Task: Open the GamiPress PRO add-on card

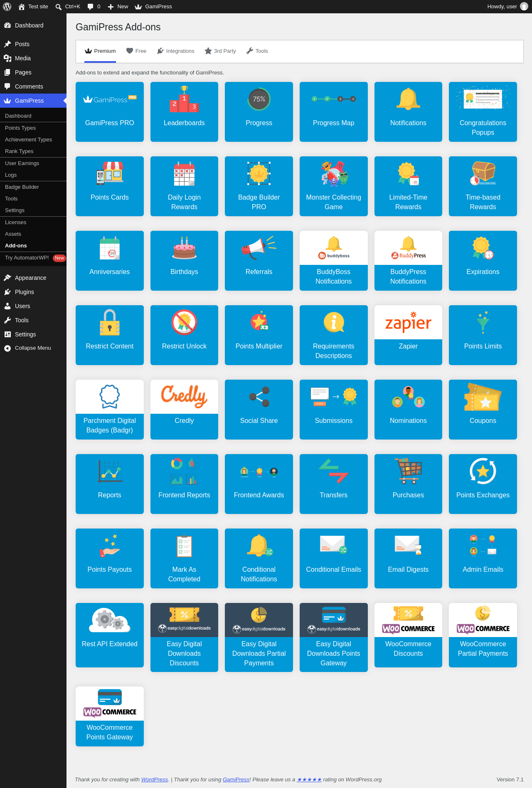Action: pos(110,112)
